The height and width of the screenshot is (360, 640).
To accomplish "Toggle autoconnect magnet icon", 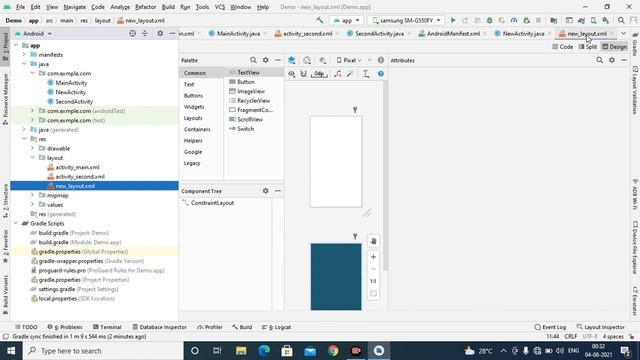I will point(304,74).
